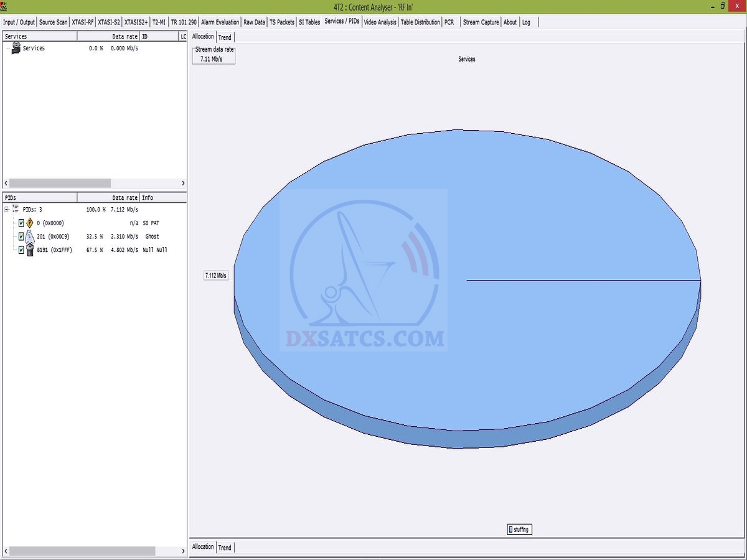Click the PIDs list icon
Viewport: 747px width, 560px height.
[x=16, y=210]
